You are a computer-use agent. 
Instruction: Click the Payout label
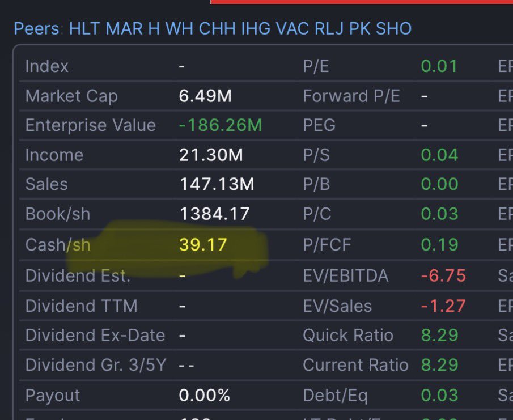click(53, 395)
